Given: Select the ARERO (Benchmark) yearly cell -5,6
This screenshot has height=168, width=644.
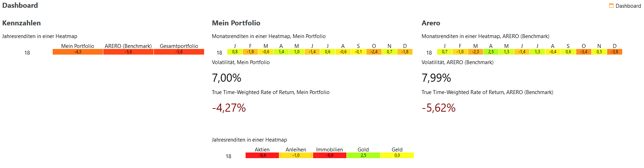Looking at the screenshot, I should (x=128, y=52).
